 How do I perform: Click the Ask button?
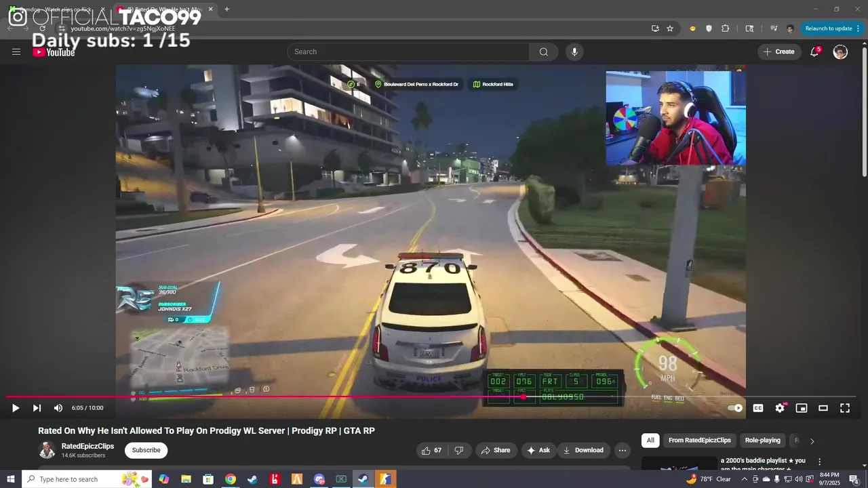(538, 450)
